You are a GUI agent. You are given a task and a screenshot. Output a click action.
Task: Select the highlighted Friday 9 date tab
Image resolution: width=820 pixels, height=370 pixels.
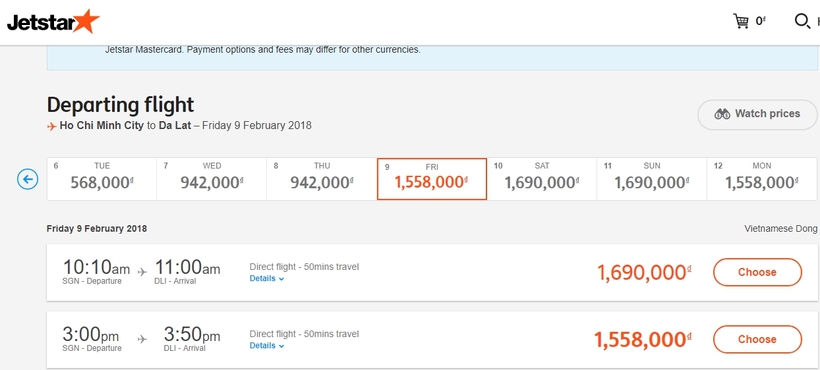[x=432, y=179]
